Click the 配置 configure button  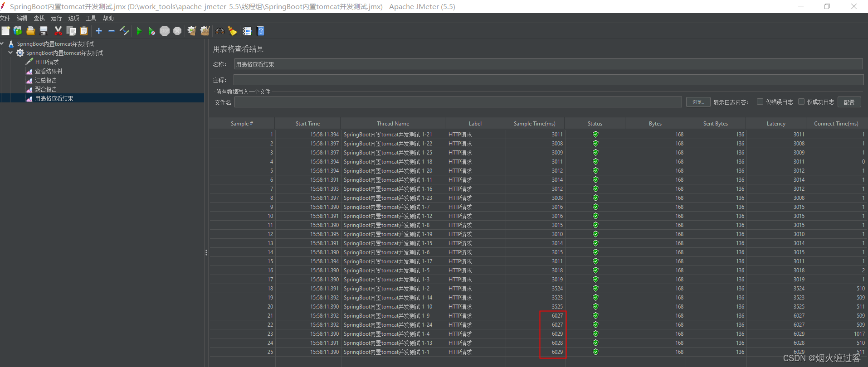tap(849, 102)
